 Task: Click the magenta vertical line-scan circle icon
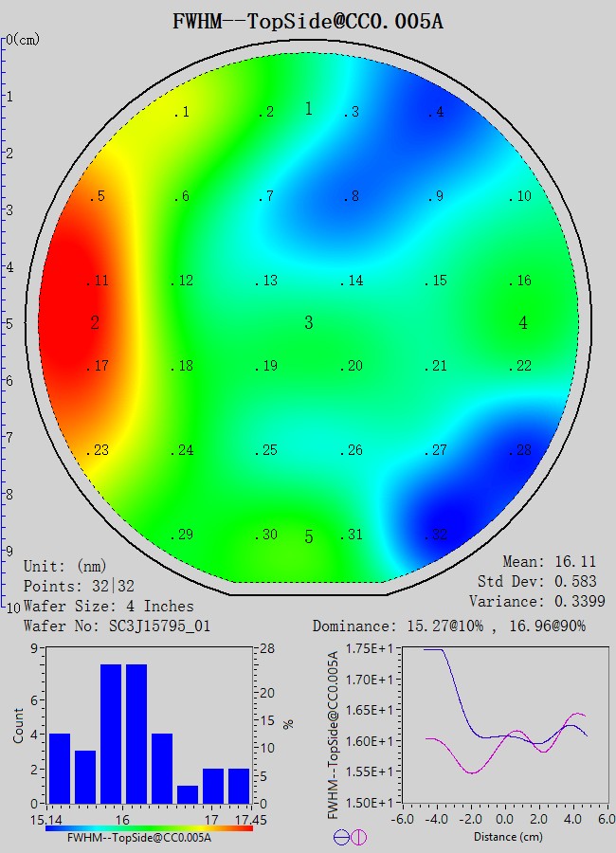click(x=358, y=837)
